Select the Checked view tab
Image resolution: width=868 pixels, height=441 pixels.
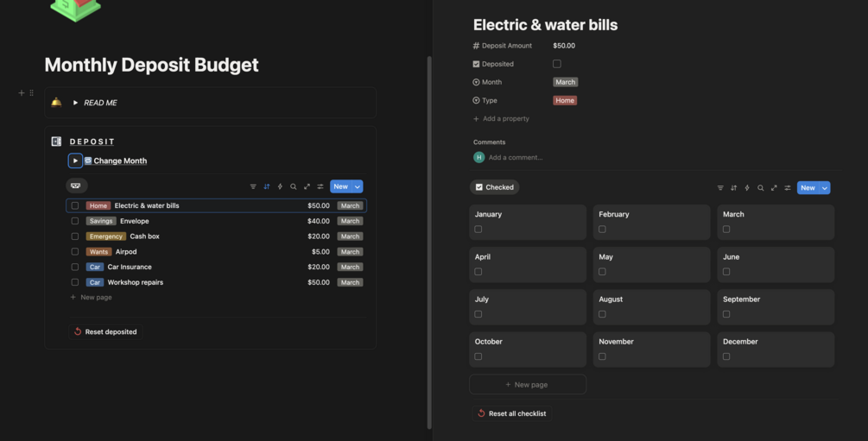pos(495,187)
